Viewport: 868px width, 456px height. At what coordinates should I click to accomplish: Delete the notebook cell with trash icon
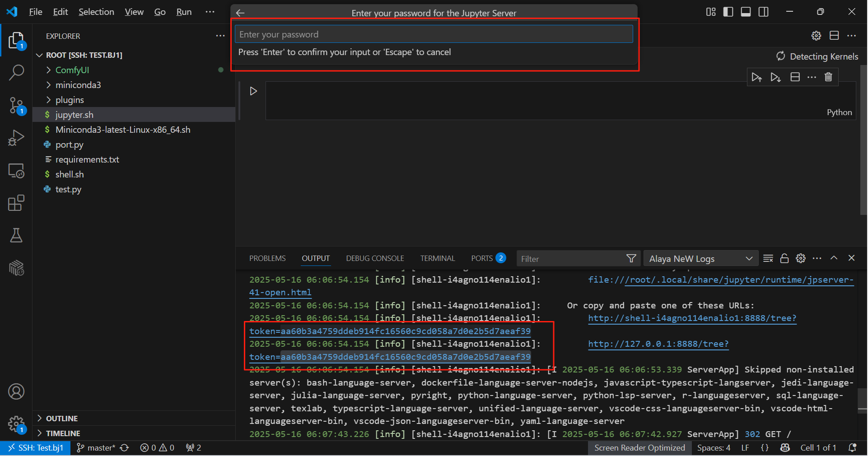pos(828,77)
